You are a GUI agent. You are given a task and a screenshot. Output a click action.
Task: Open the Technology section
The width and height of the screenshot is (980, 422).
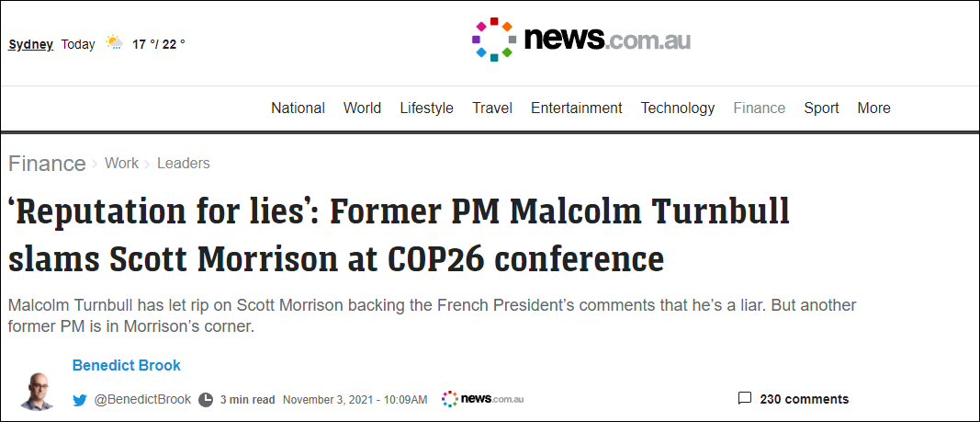pyautogui.click(x=678, y=108)
